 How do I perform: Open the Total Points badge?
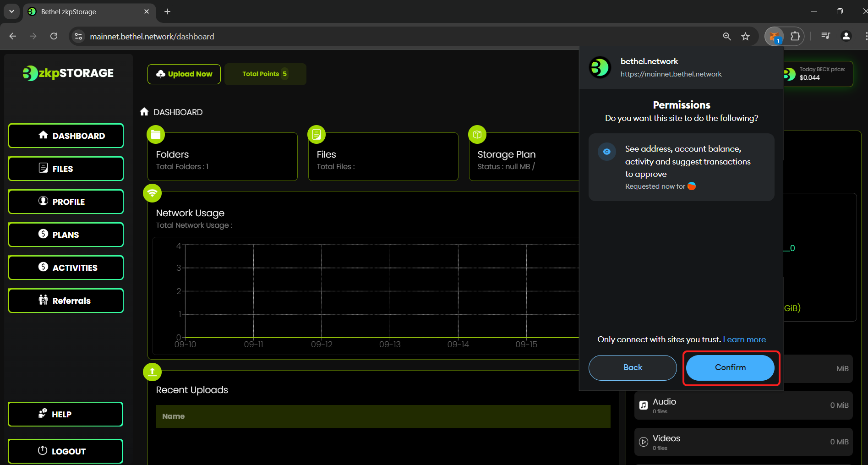[265, 74]
